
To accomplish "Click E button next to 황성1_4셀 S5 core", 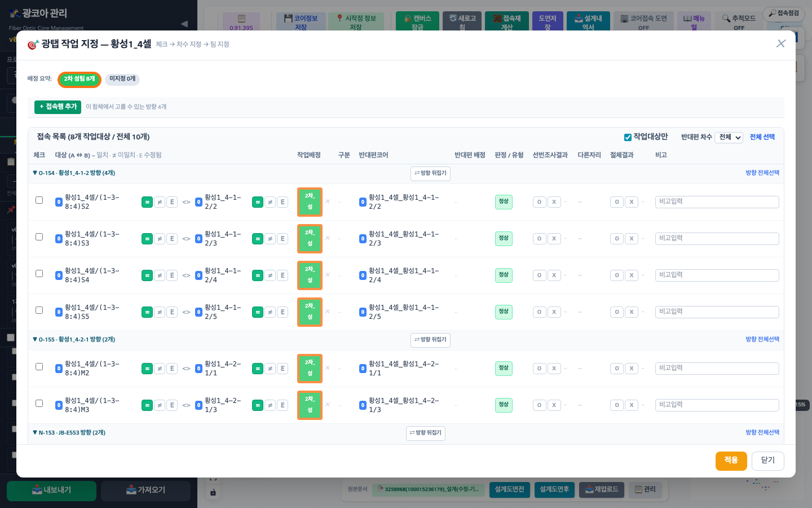I will point(172,312).
